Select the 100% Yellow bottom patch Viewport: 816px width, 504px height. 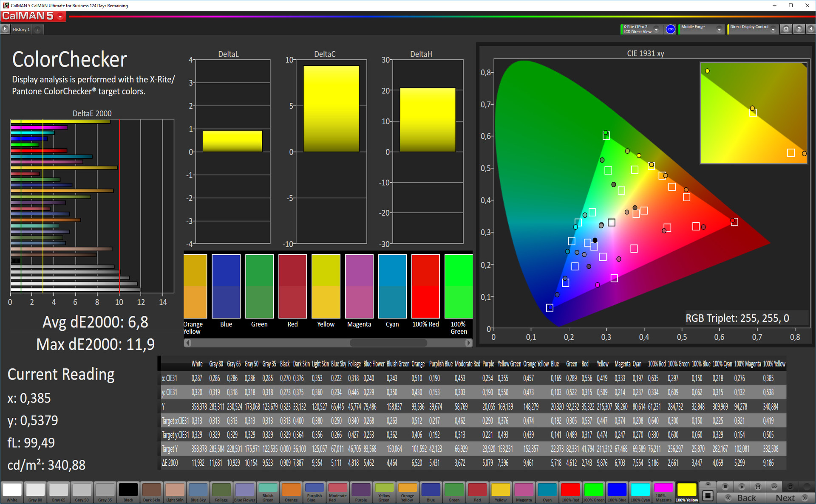tap(687, 493)
